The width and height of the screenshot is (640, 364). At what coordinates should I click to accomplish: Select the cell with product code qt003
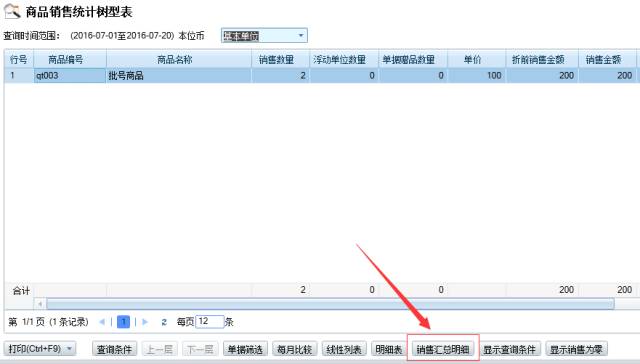pyautogui.click(x=70, y=75)
